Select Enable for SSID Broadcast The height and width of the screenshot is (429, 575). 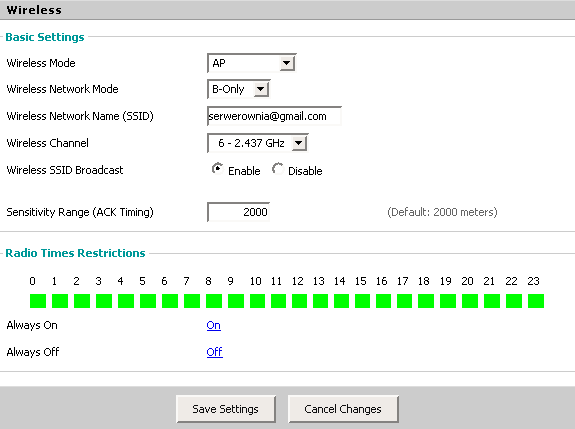pyautogui.click(x=217, y=169)
